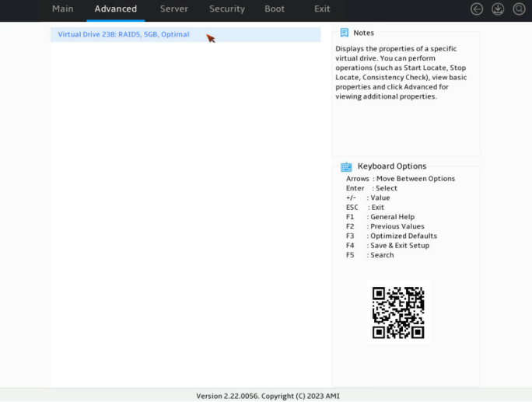Screen dimensions: 532x402
Task: Click the Notes panel icon
Action: point(344,33)
